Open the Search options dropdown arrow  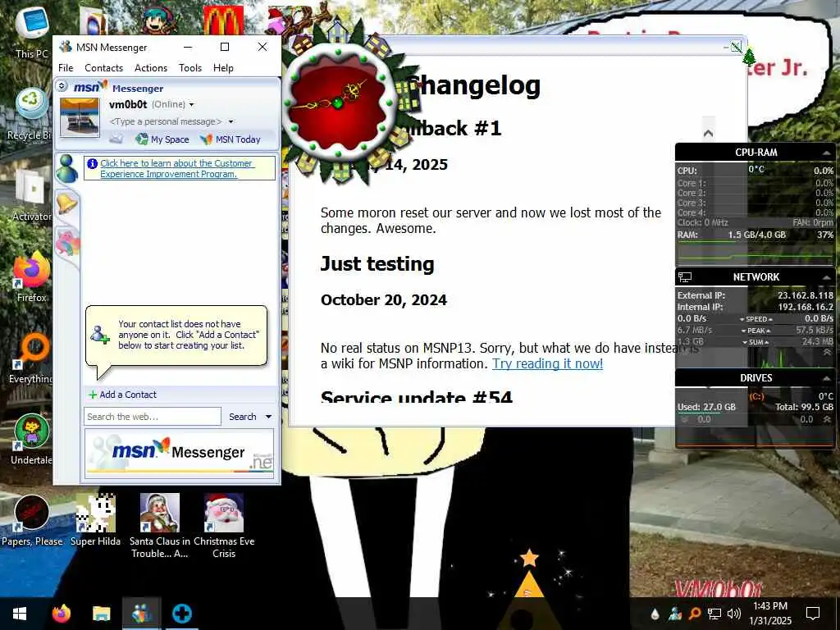[268, 417]
